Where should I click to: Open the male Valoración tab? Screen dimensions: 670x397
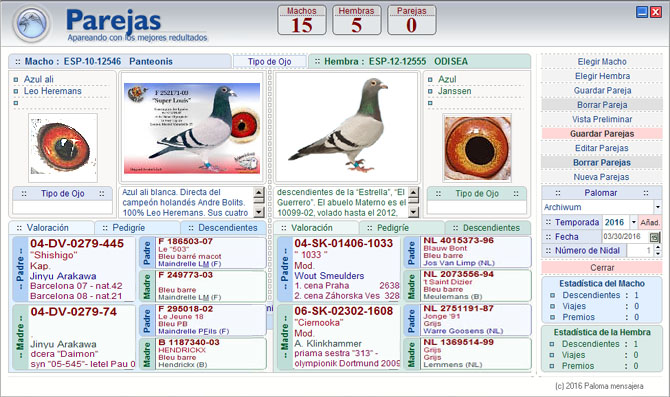(x=52, y=228)
